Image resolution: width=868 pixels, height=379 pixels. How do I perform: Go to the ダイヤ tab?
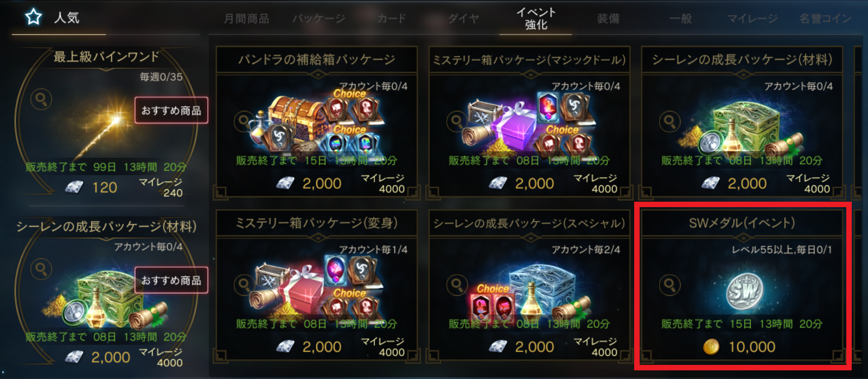tap(463, 19)
